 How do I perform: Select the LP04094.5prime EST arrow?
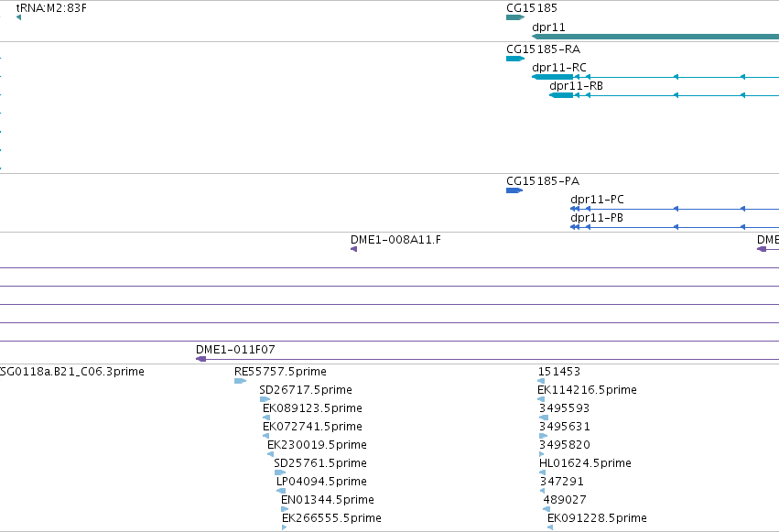pos(281,491)
